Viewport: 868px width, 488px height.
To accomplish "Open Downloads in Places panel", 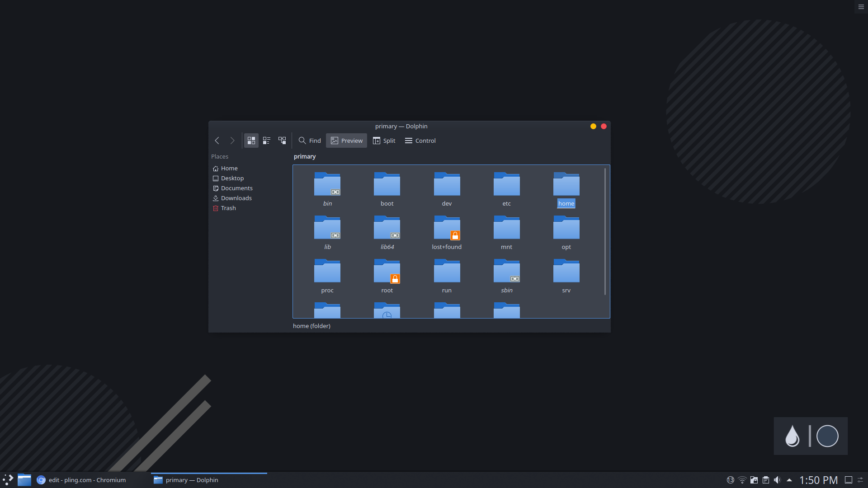I will (x=232, y=198).
